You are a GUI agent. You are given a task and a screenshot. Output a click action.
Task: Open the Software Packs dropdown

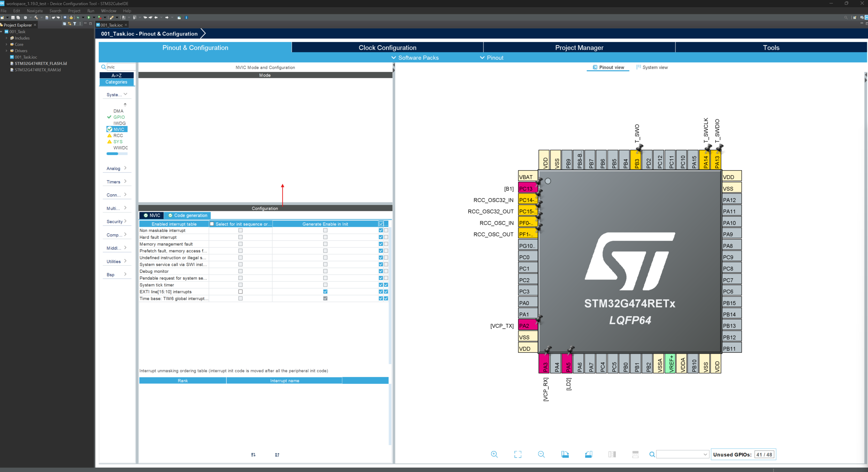coord(415,58)
